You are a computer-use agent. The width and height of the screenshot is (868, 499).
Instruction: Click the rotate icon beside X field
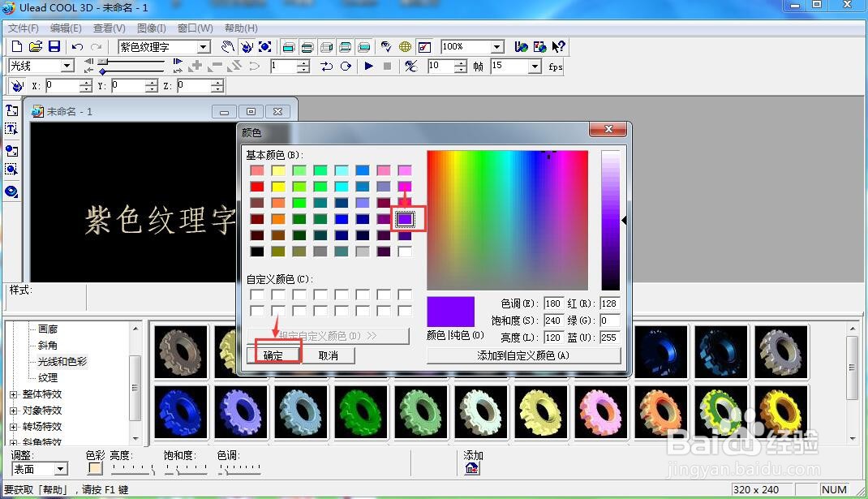[x=17, y=86]
